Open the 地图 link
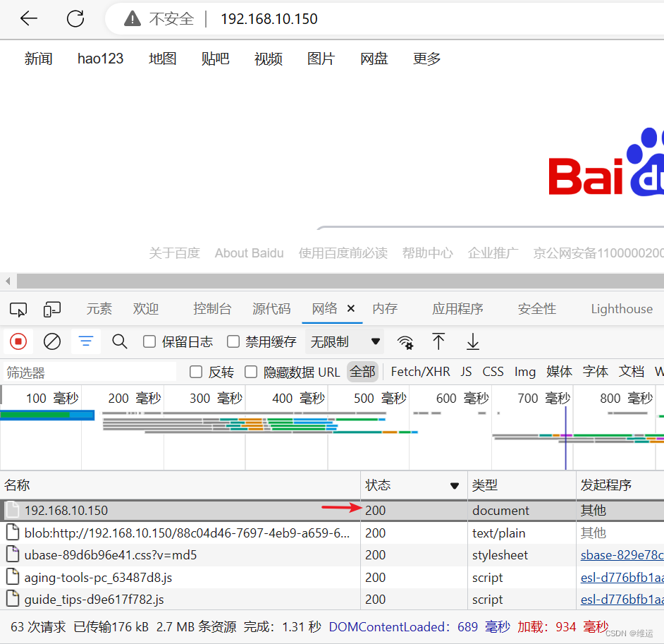Viewport: 664px width, 644px height. click(x=163, y=59)
